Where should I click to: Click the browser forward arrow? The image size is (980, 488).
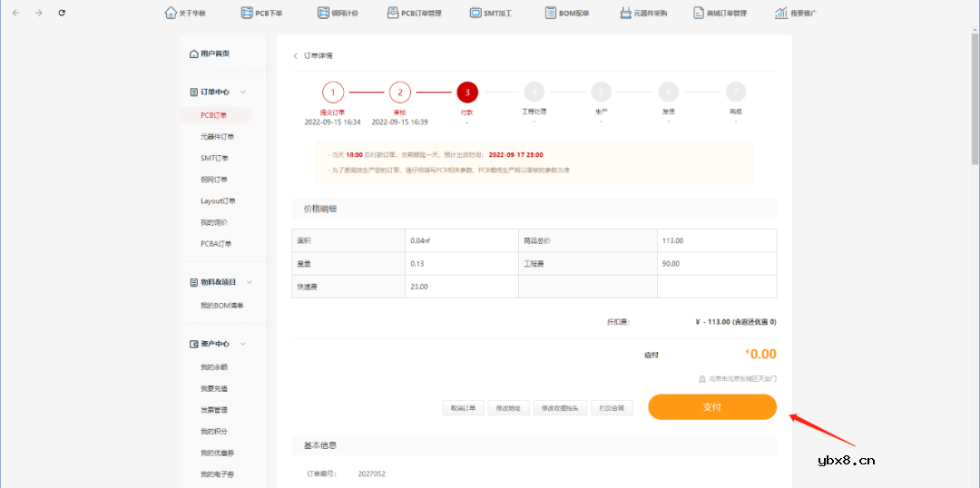coord(39,13)
